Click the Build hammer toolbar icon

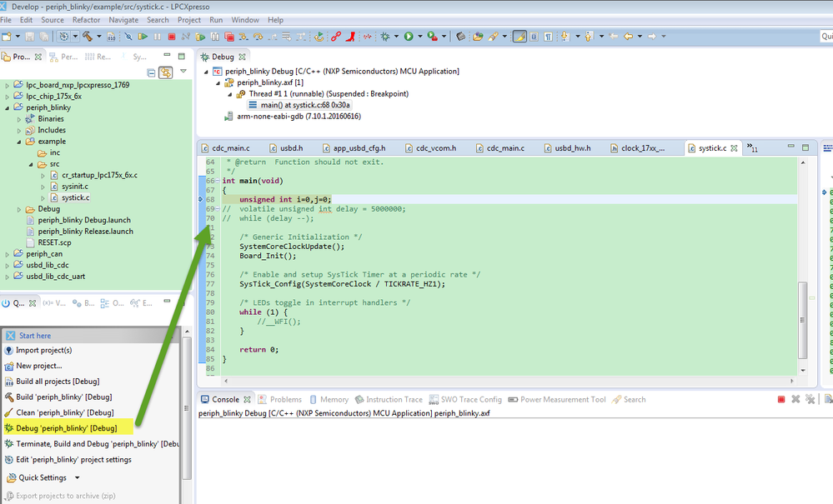[87, 36]
